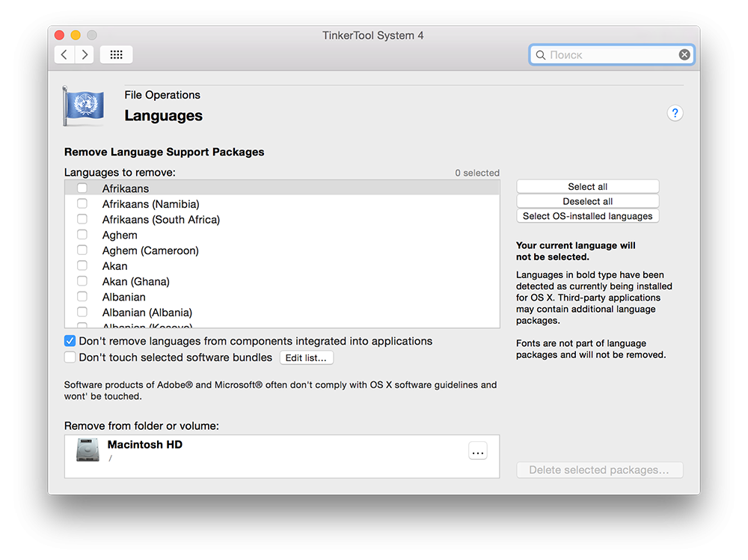Viewport: 748px width, 560px height.
Task: Click the 0 selected counter
Action: [477, 173]
